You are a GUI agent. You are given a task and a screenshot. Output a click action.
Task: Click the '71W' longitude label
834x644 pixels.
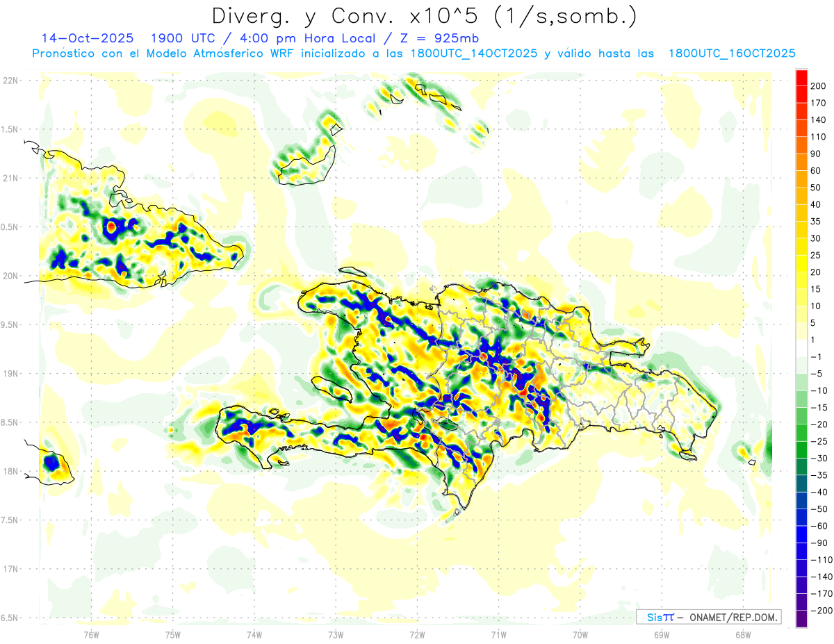[x=498, y=634]
